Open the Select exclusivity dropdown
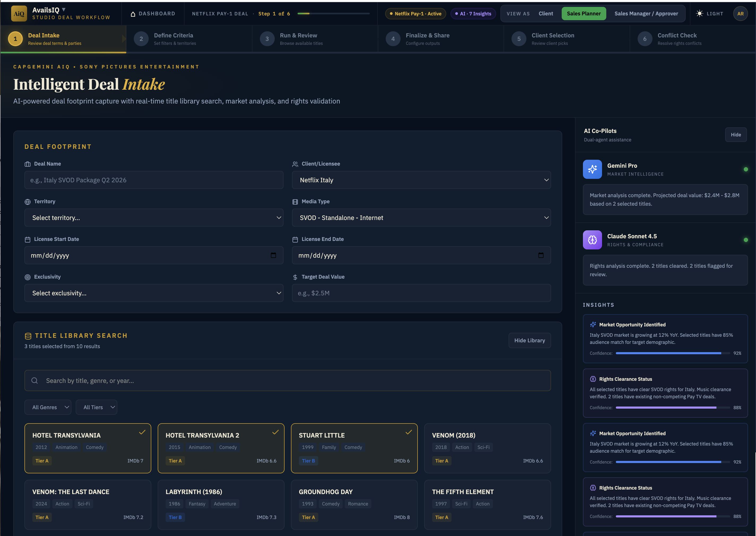This screenshot has height=536, width=756. 153,293
